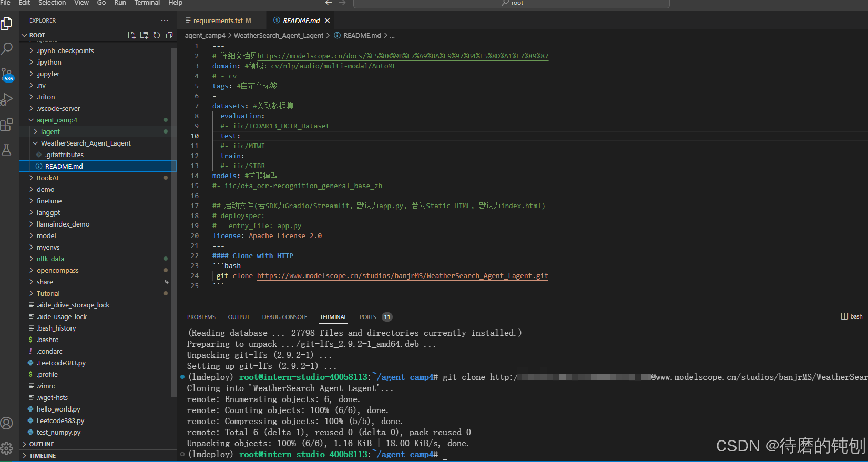Switch to the PROBLEMS panel tab
This screenshot has width=868, height=462.
pyautogui.click(x=201, y=317)
